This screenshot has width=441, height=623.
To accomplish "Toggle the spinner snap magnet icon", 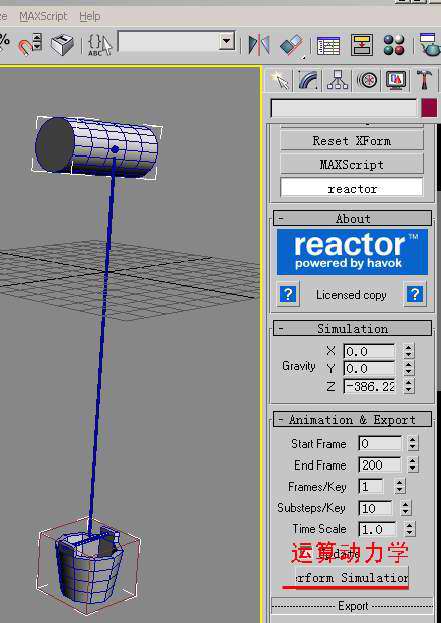I will pos(30,44).
